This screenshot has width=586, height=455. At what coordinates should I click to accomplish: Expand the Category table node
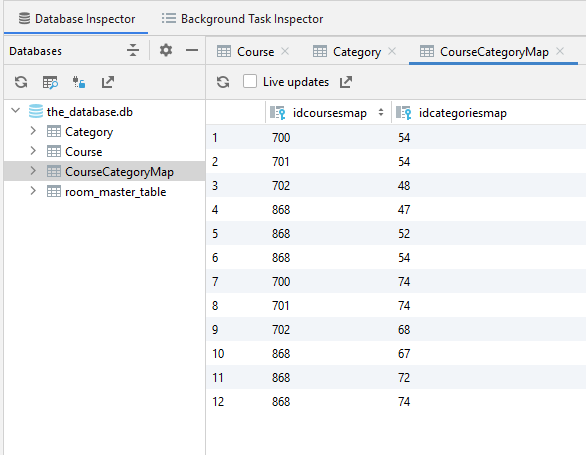33,130
